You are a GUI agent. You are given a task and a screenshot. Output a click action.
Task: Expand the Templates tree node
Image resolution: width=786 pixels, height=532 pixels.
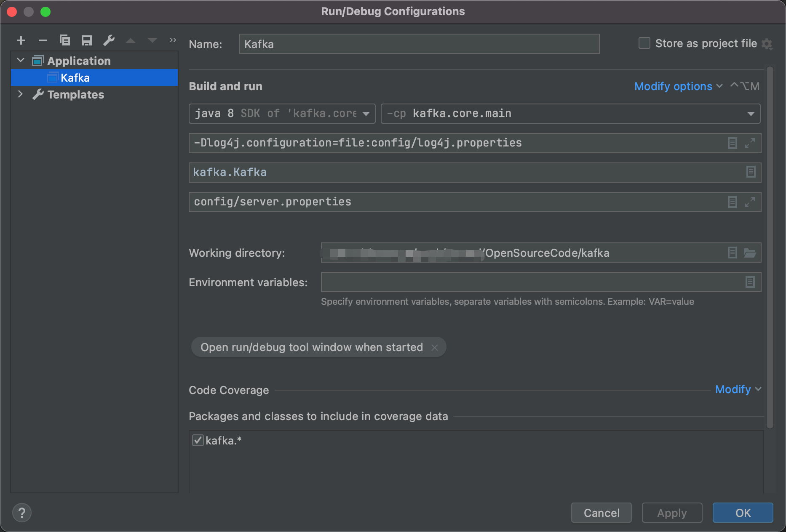(20, 94)
